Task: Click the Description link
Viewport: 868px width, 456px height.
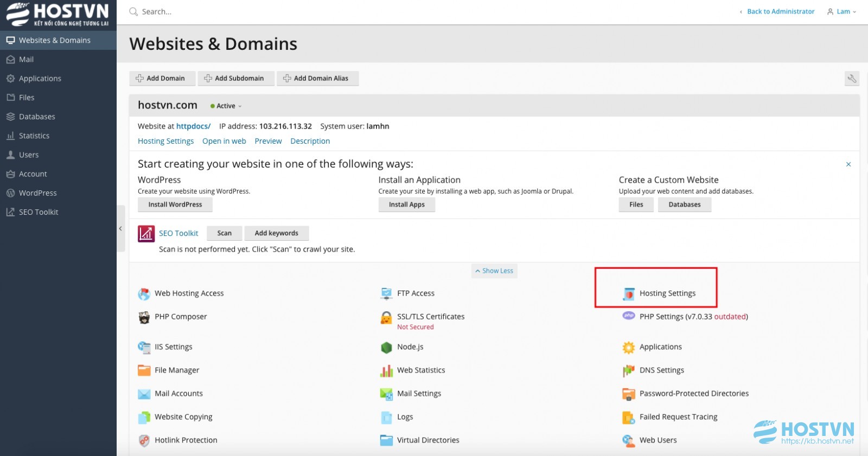Action: point(310,141)
